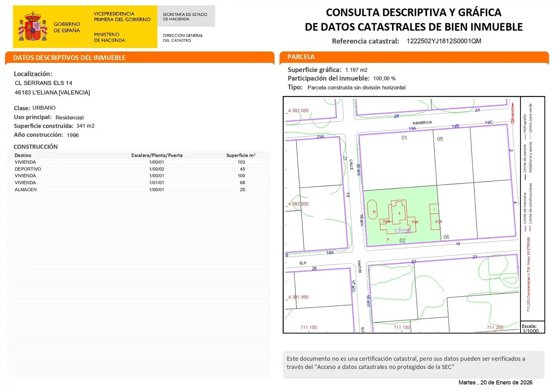The height and width of the screenshot is (392, 555).
Task: Click street number '19C' on the map
Action: tap(489, 123)
